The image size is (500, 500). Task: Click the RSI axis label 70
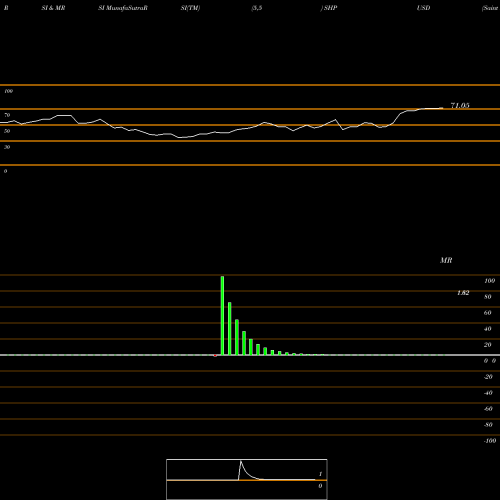(x=7, y=115)
